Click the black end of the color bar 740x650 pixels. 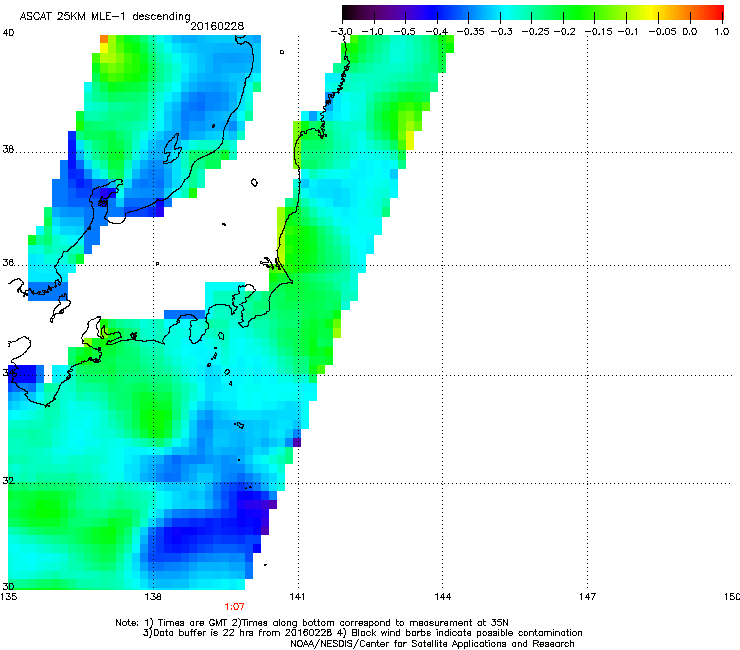tap(349, 13)
